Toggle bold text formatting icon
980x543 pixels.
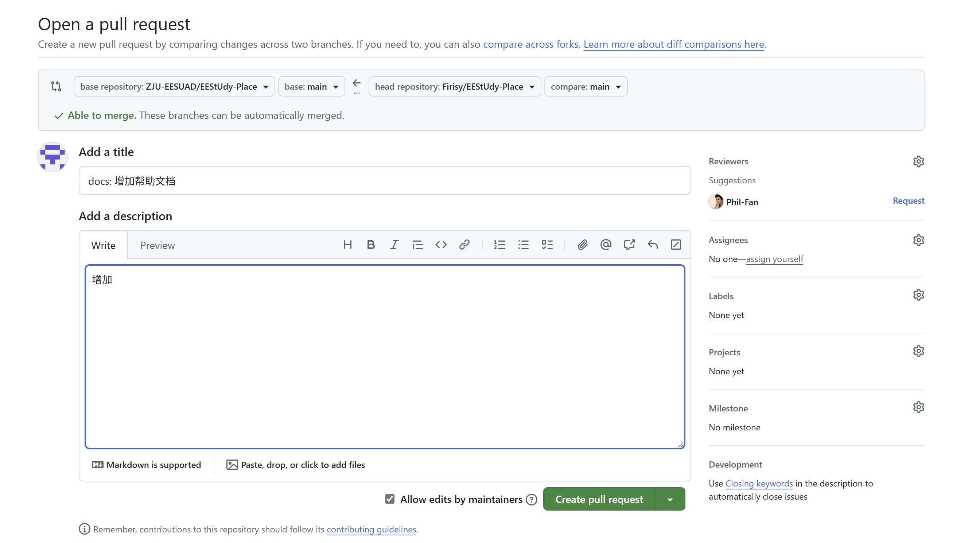tap(370, 245)
